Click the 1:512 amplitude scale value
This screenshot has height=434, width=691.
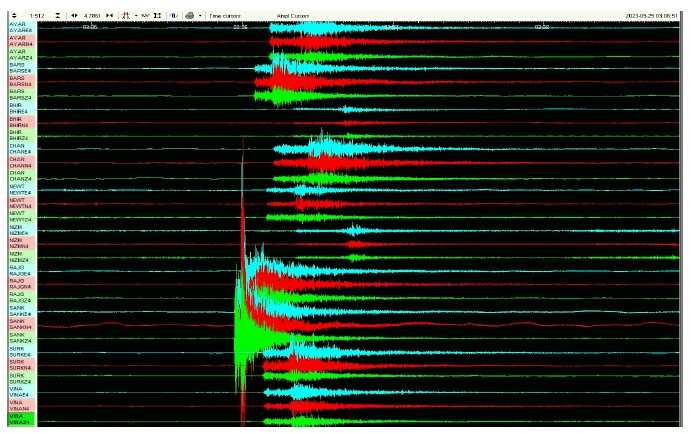tap(37, 16)
